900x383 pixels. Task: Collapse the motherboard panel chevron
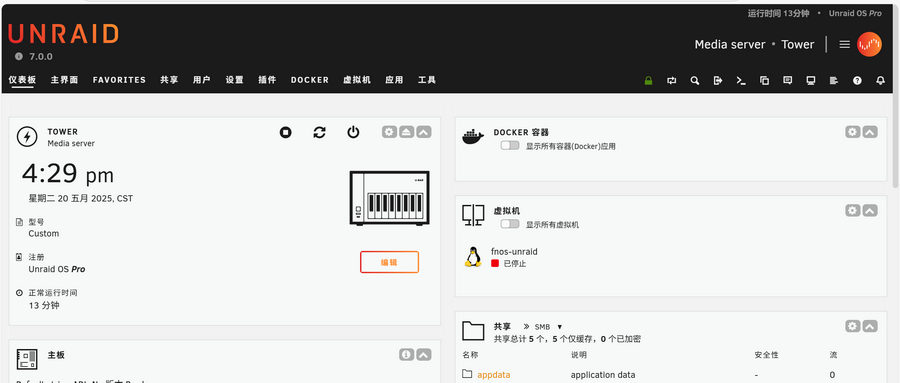[x=424, y=355]
